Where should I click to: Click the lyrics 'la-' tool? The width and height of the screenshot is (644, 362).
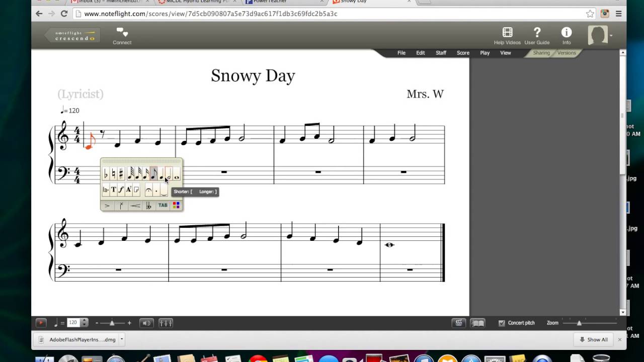click(x=106, y=190)
